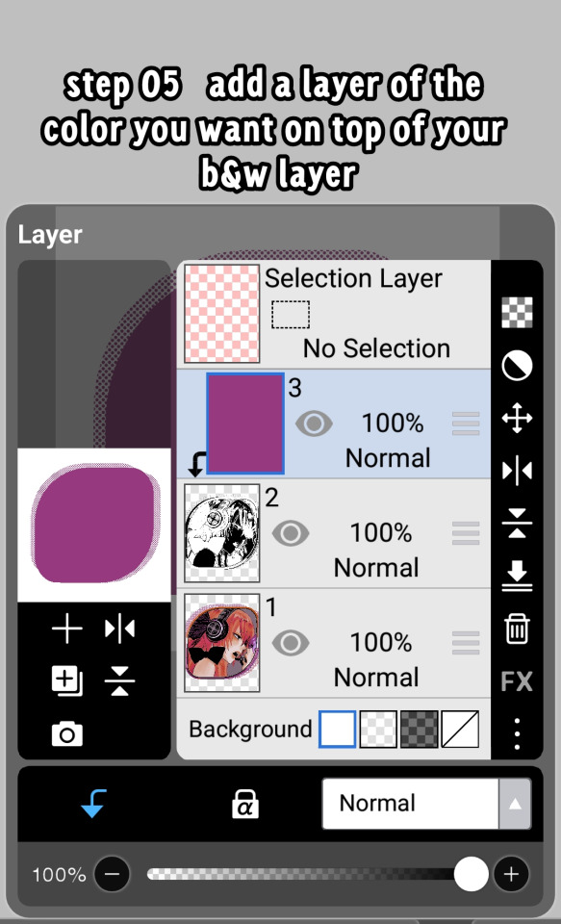Hide layer 3 using eye icon
561x924 pixels.
314,423
